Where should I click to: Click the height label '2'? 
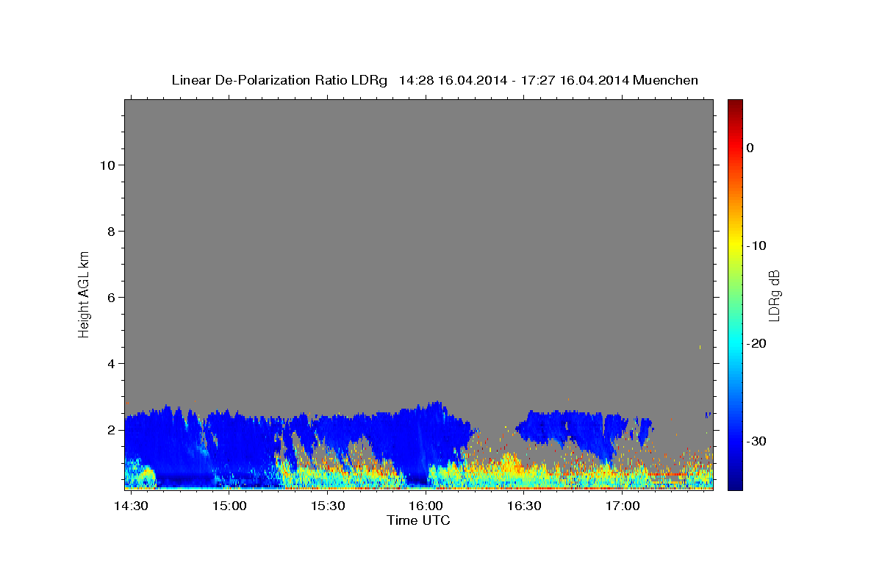pos(111,430)
